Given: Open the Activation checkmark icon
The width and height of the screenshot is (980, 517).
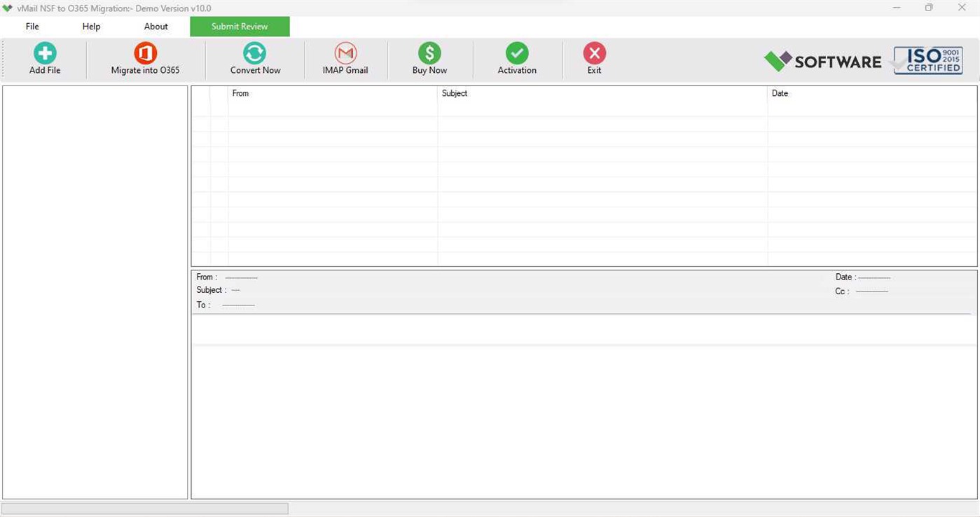Looking at the screenshot, I should [x=516, y=57].
